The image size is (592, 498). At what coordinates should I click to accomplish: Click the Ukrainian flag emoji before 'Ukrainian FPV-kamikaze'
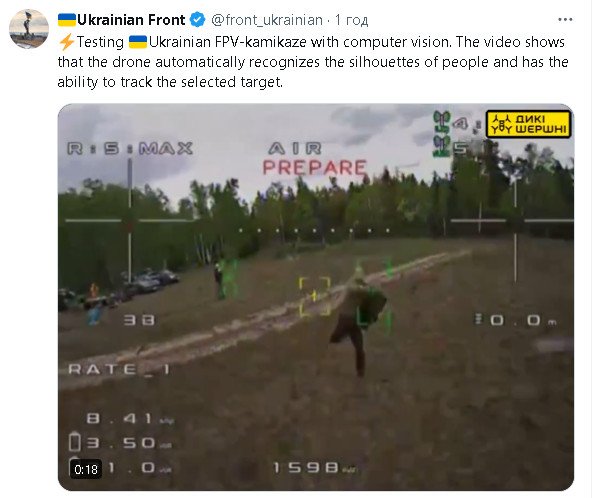tap(137, 42)
